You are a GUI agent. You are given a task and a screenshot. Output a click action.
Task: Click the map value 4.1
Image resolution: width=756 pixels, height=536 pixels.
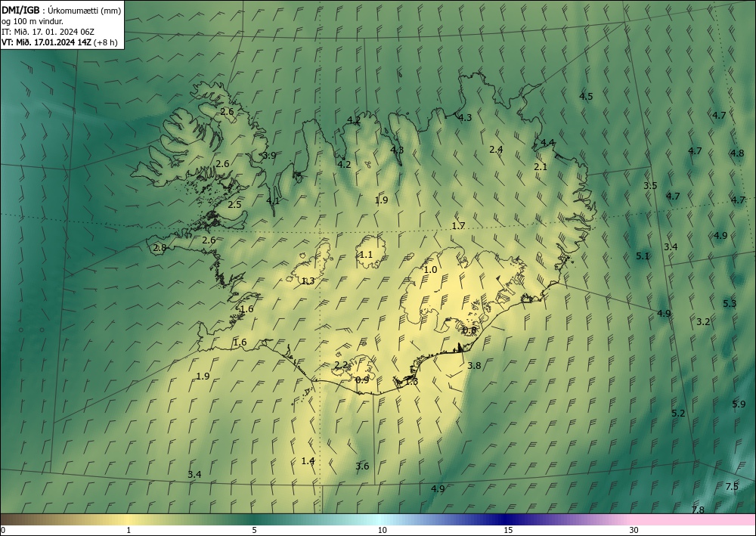273,200
